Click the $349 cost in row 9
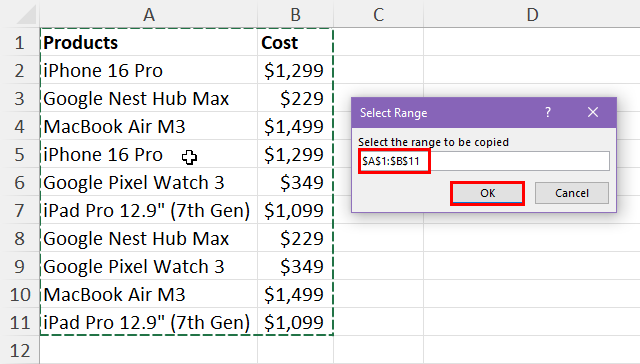Image resolution: width=640 pixels, height=364 pixels. (296, 266)
